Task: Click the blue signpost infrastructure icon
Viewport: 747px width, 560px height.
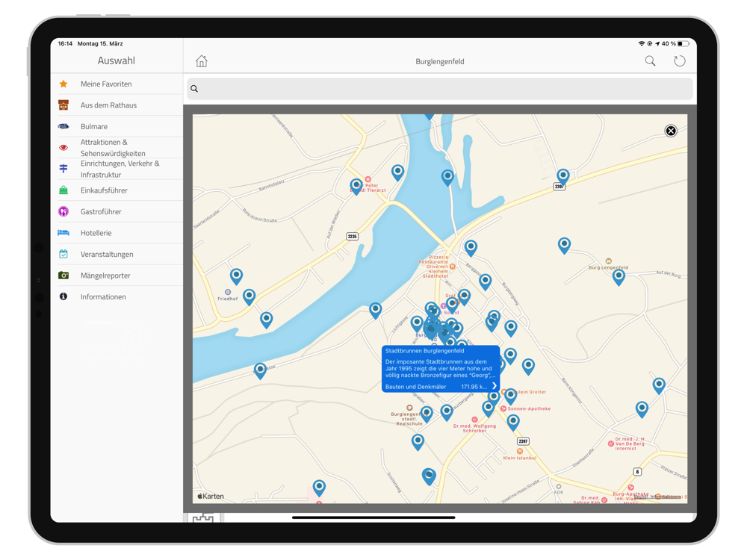Action: click(x=63, y=169)
